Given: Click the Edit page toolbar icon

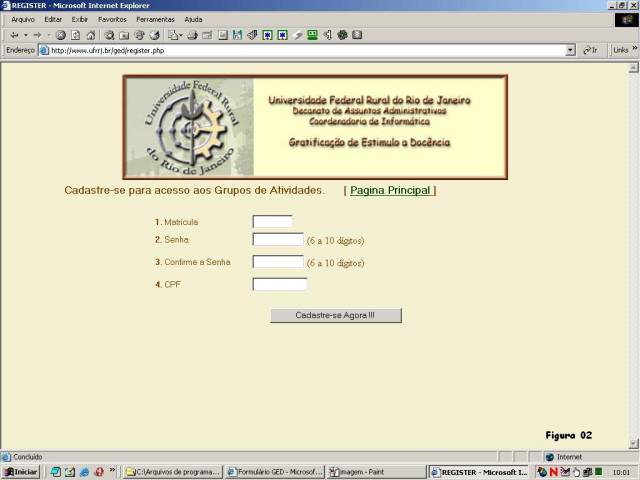Looking at the screenshot, I should pyautogui.click(x=207, y=35).
